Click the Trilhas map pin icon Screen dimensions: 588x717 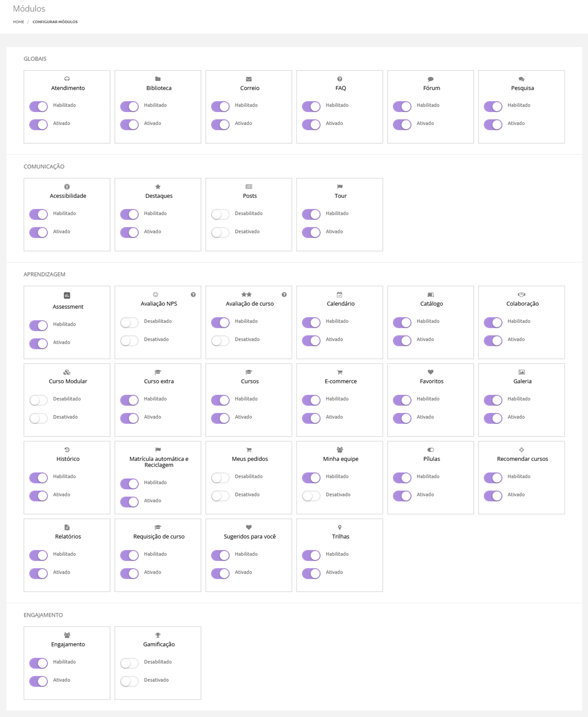pyautogui.click(x=340, y=528)
